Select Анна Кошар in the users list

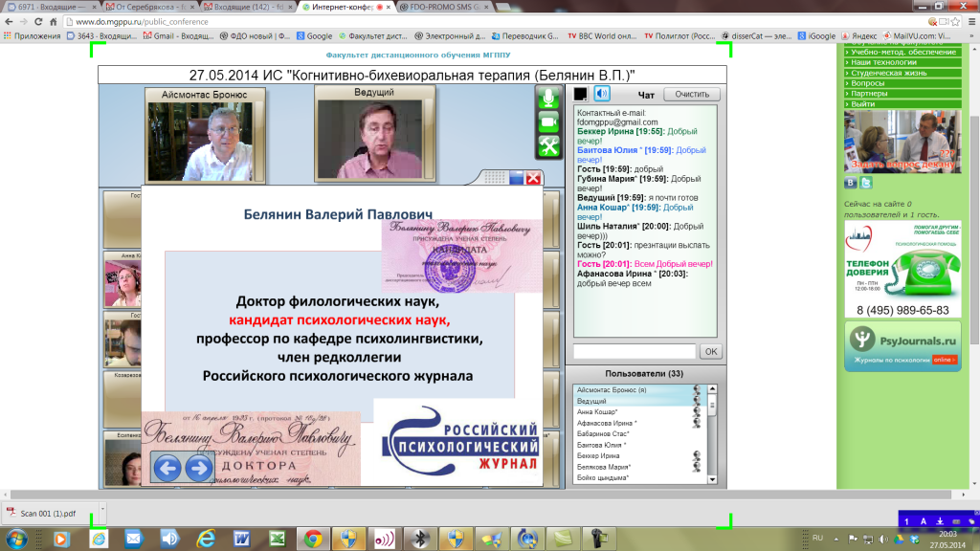click(x=601, y=412)
